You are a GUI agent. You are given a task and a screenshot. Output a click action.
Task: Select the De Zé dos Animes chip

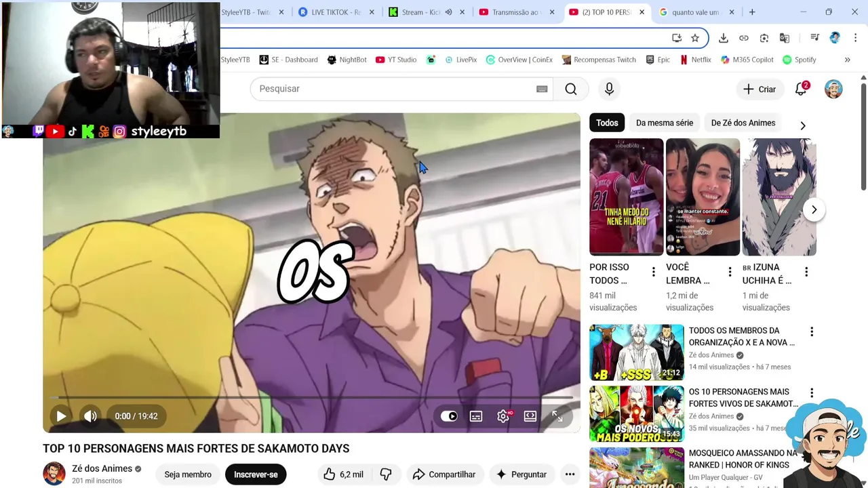743,123
